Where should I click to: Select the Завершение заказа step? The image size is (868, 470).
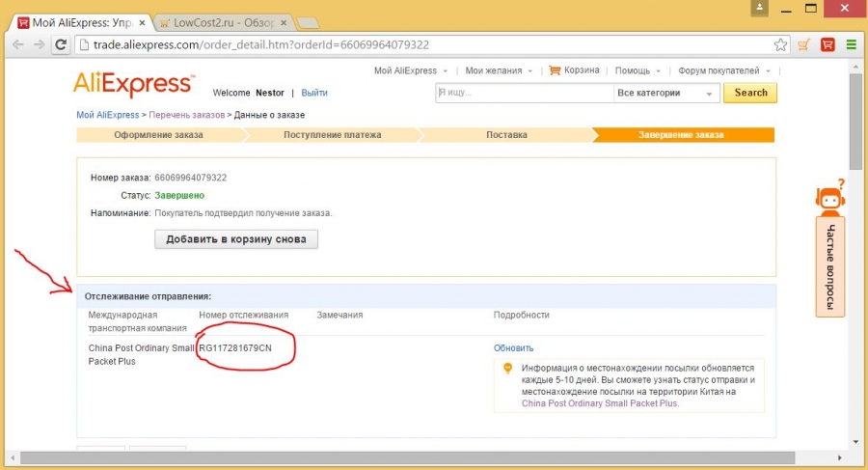pyautogui.click(x=682, y=135)
